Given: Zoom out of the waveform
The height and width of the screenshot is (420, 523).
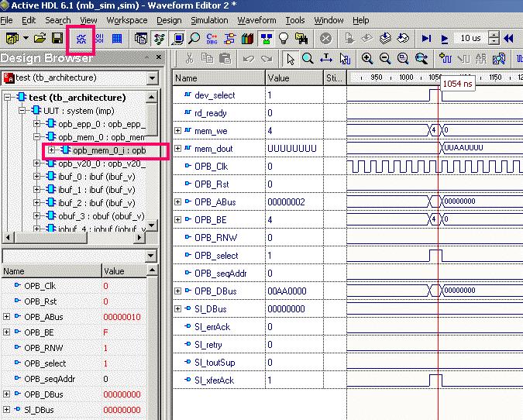Looking at the screenshot, I should pos(385,58).
